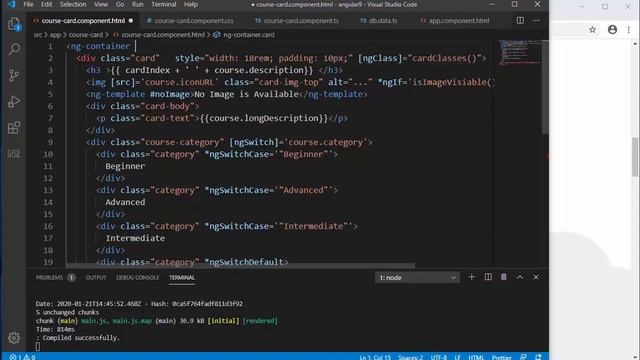
Task: Change end of line via 'LF' entry
Action: point(458,357)
